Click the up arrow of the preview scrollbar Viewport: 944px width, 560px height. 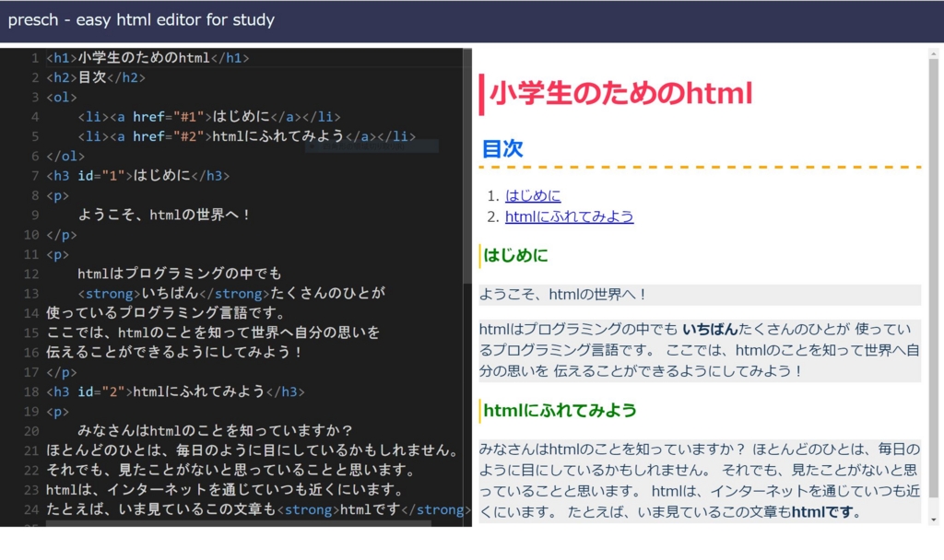pos(933,54)
